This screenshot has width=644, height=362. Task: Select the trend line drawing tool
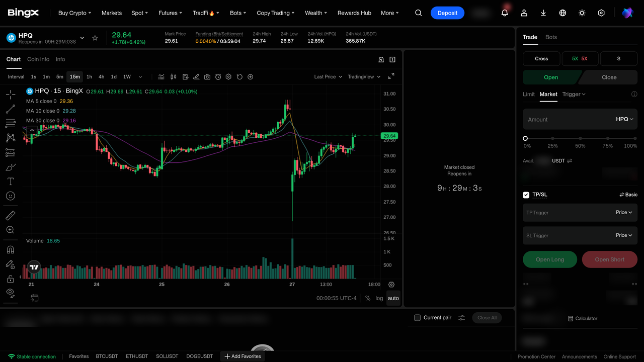[x=10, y=109]
